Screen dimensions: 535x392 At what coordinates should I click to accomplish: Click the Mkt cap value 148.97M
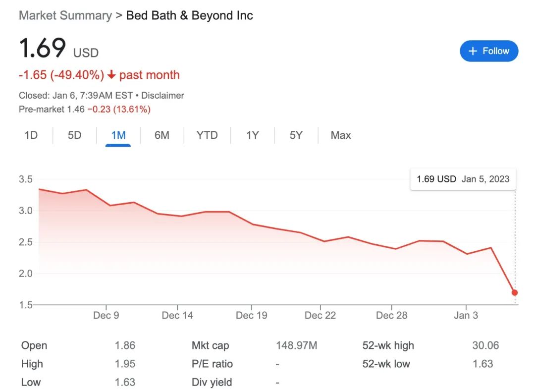coord(297,345)
